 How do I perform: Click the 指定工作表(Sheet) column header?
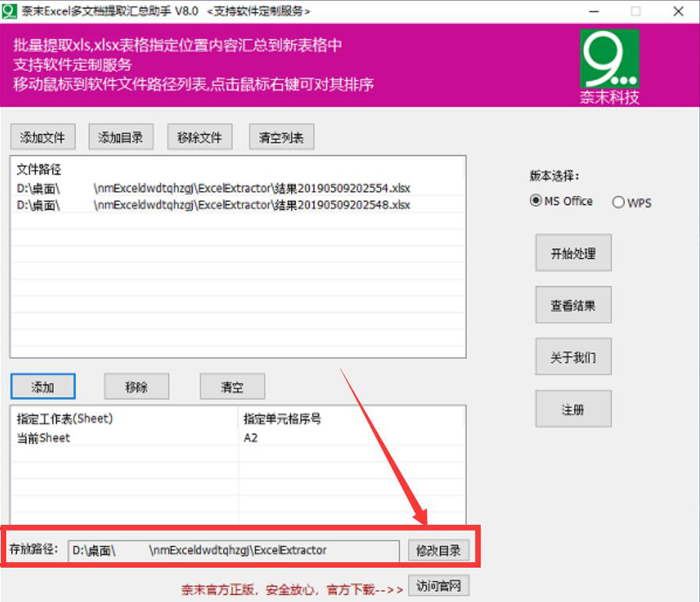[x=65, y=419]
